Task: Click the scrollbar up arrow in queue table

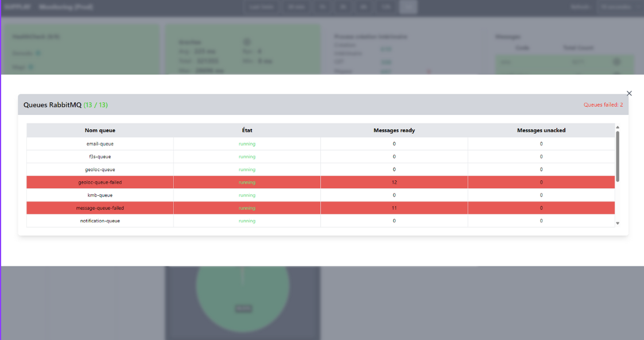Action: click(617, 127)
